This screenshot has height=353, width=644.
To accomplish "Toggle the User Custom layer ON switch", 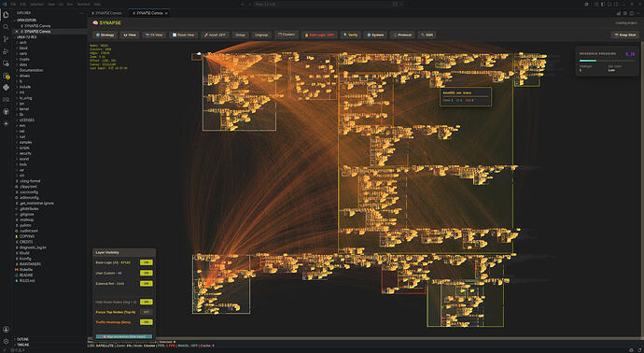I will pos(147,273).
